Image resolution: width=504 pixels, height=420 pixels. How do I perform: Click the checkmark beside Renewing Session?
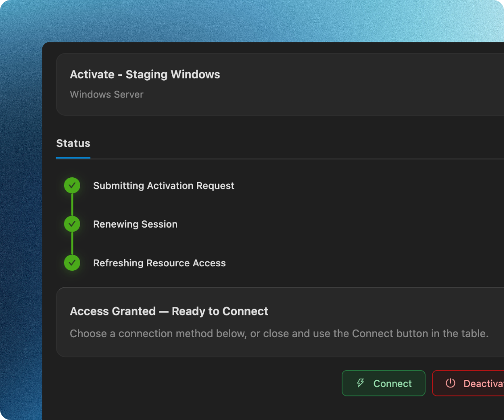click(x=72, y=224)
